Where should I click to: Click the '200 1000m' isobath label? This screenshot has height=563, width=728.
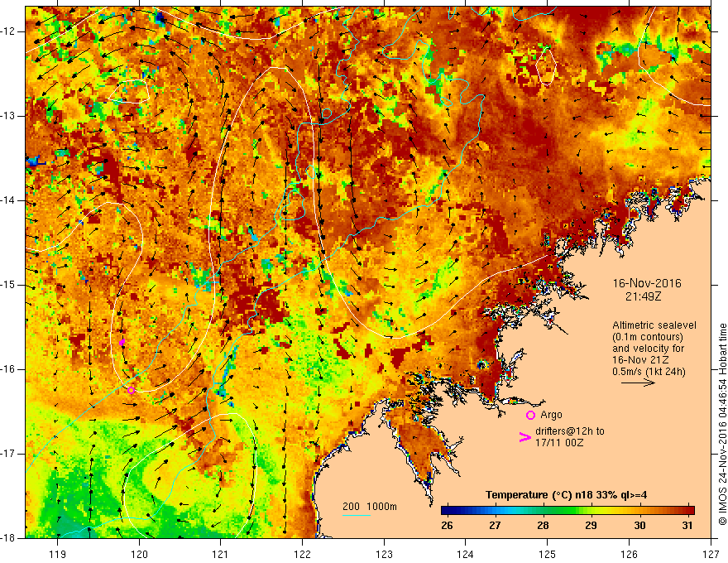point(370,507)
